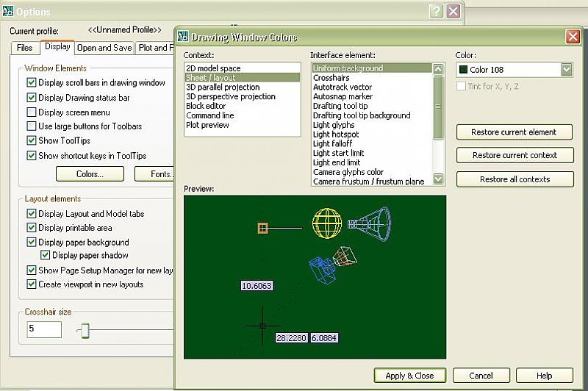The height and width of the screenshot is (391, 588).
Task: Toggle Create viewport in new layouts
Action: [32, 284]
